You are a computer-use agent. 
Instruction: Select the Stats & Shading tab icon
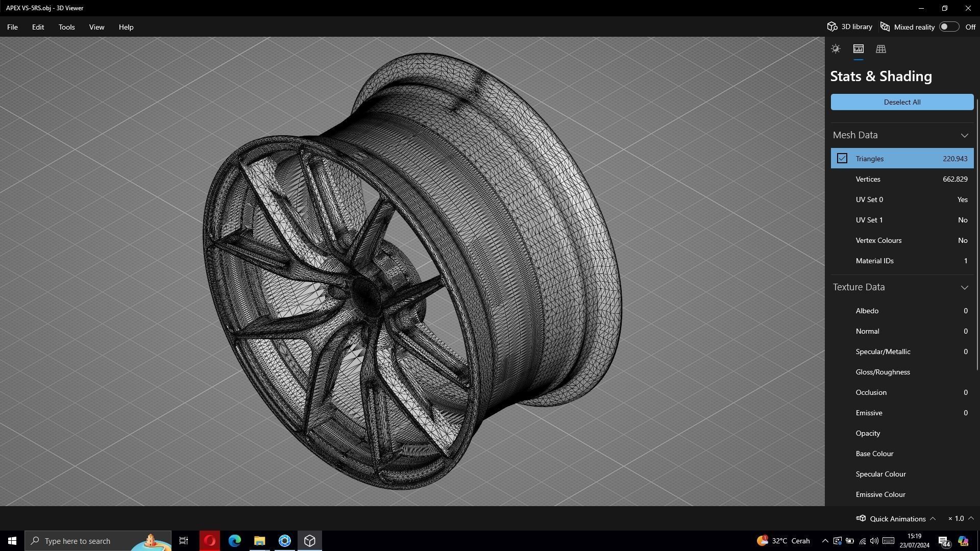pyautogui.click(x=858, y=49)
